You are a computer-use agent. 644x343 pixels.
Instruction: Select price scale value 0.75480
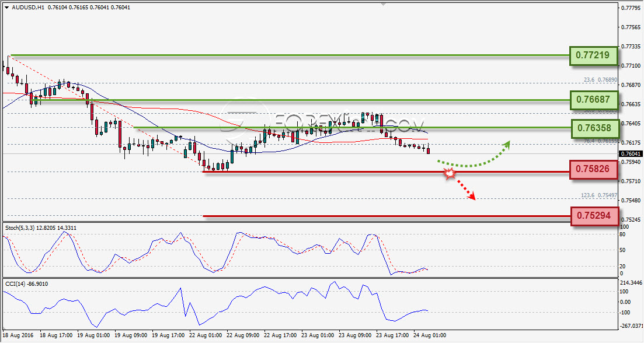[632, 200]
